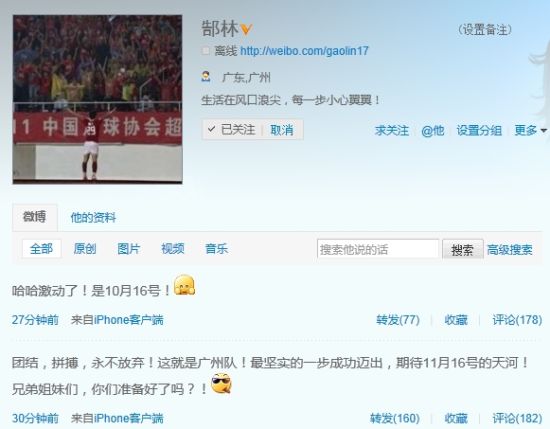This screenshot has width=550, height=429.
Task: Open the weibo.com/gaolin17 profile link
Action: point(304,51)
